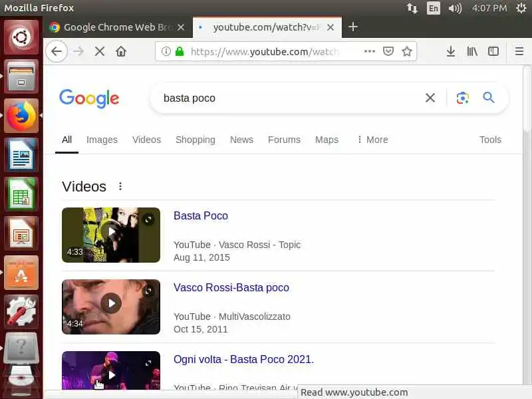This screenshot has height=399, width=532.
Task: Switch to the Google Chrome Web Browser tab
Action: [118, 27]
